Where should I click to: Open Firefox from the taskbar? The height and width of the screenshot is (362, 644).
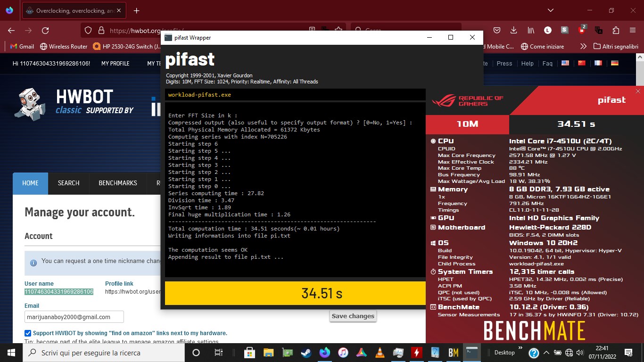click(x=324, y=353)
